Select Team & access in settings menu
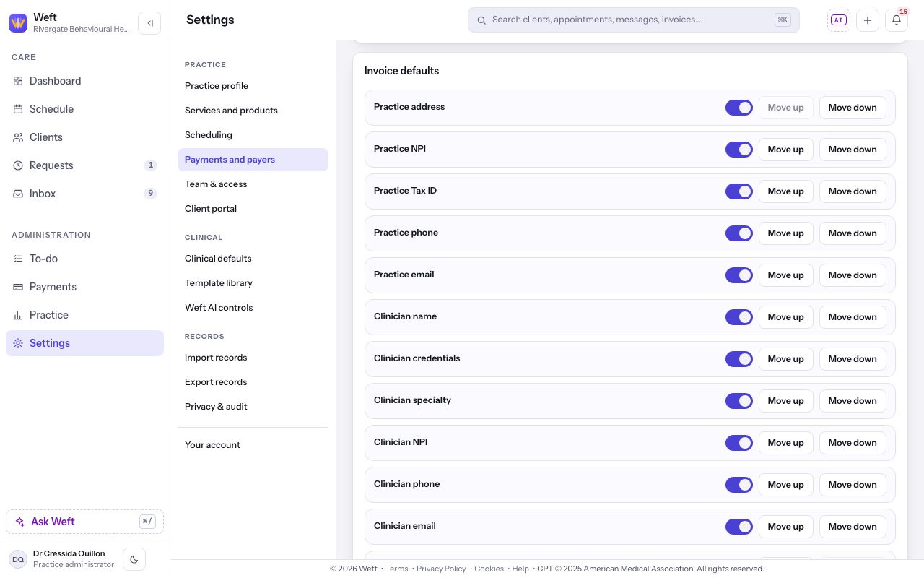 [x=253, y=184]
